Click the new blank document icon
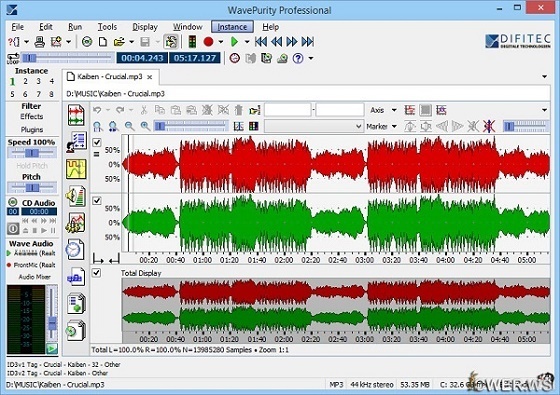 click(x=103, y=42)
